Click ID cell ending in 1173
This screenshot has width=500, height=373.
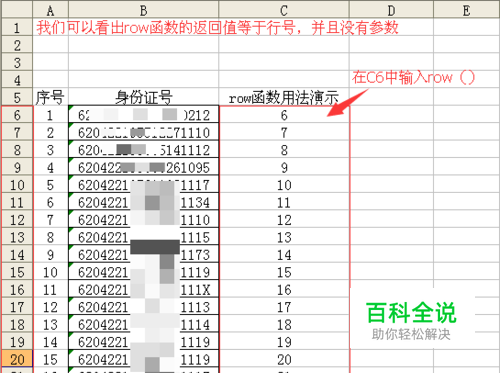(143, 254)
